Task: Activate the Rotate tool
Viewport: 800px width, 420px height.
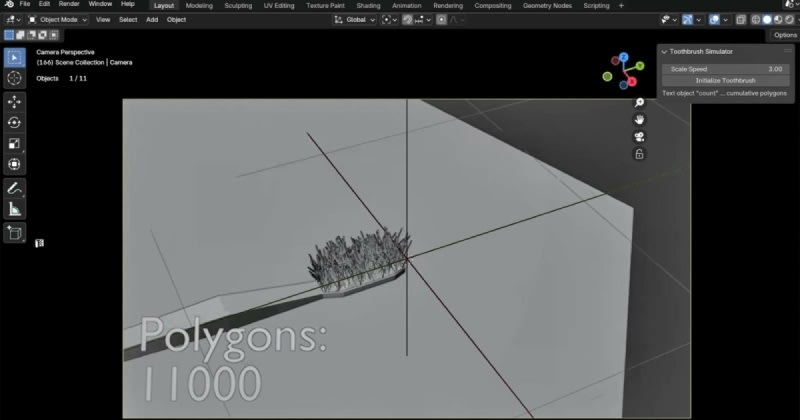Action: [x=15, y=122]
